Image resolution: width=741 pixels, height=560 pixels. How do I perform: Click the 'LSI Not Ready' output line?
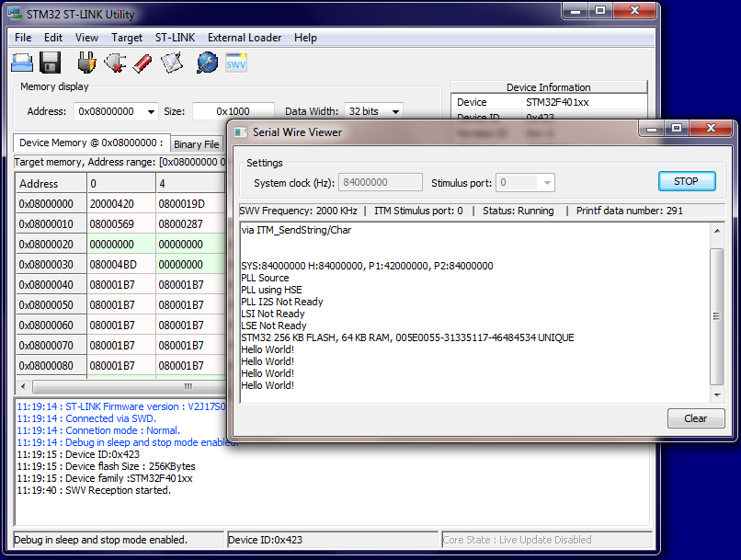[273, 314]
